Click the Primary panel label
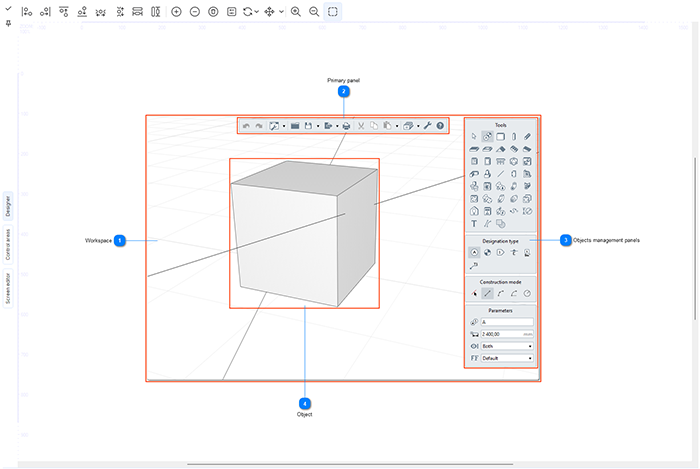Viewport: 700px width, 469px height. tap(343, 80)
